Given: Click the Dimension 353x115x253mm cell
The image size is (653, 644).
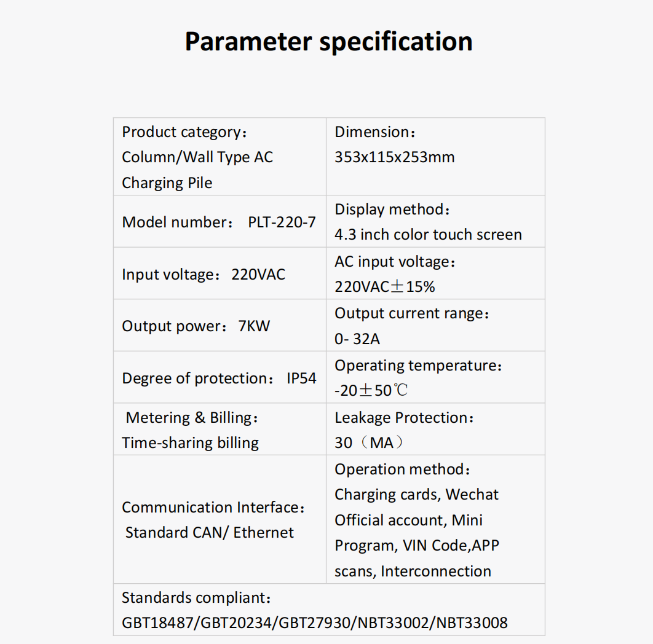Looking at the screenshot, I should pyautogui.click(x=435, y=157).
